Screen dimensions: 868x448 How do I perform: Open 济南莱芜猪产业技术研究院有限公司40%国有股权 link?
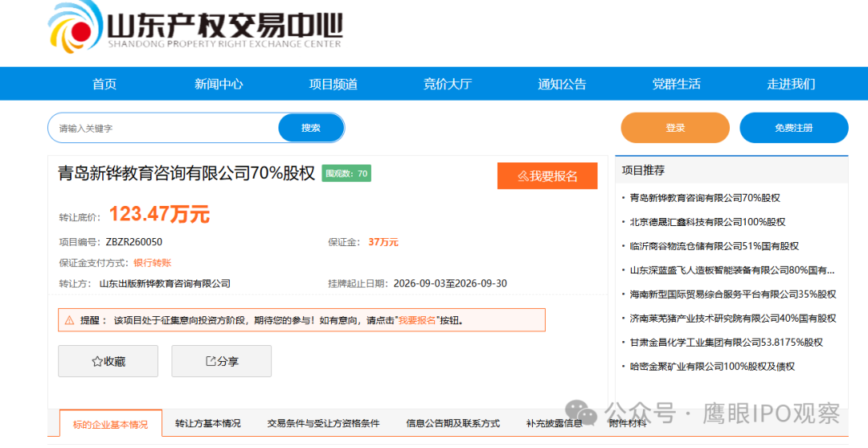[733, 319]
